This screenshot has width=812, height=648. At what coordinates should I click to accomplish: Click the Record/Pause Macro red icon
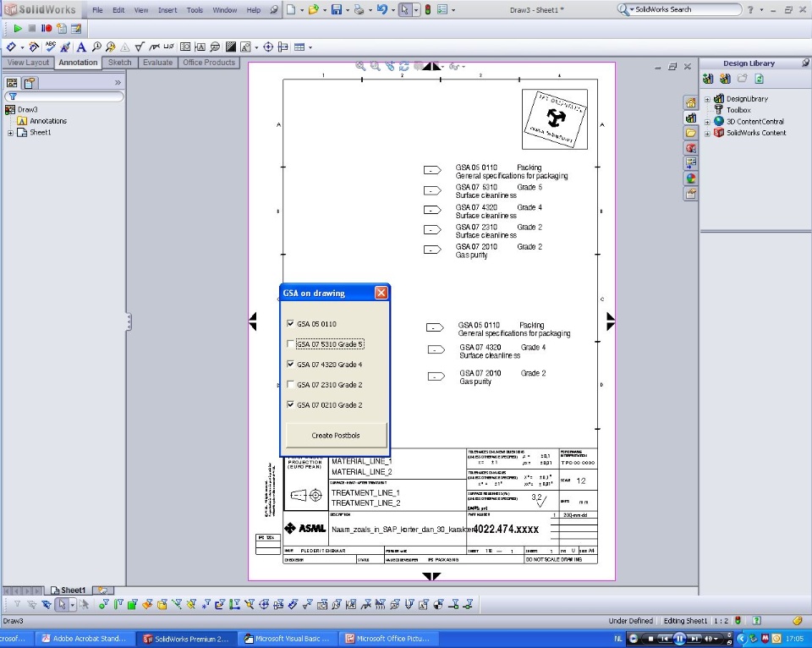click(47, 29)
